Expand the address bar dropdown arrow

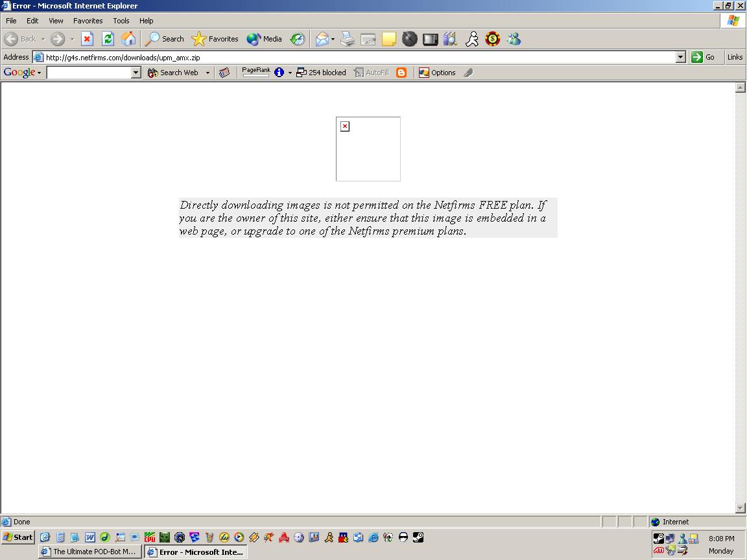680,57
